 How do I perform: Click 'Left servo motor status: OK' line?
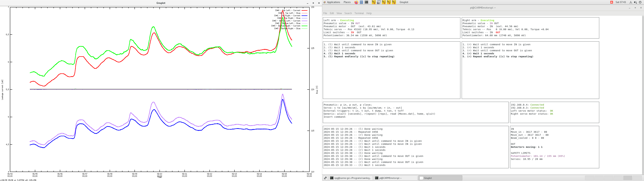tap(532, 111)
